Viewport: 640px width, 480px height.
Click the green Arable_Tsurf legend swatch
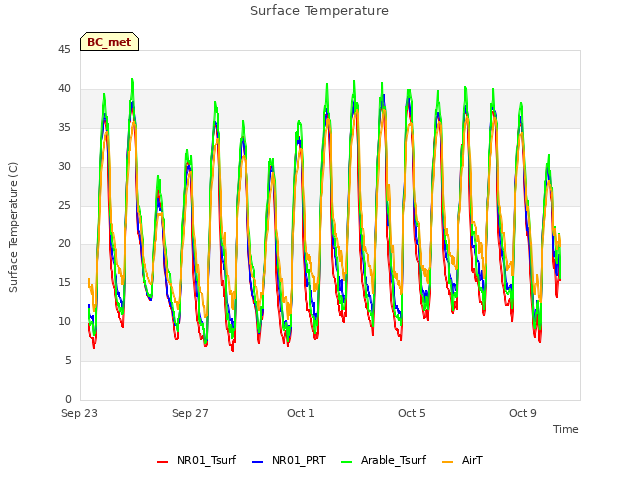coord(347,461)
